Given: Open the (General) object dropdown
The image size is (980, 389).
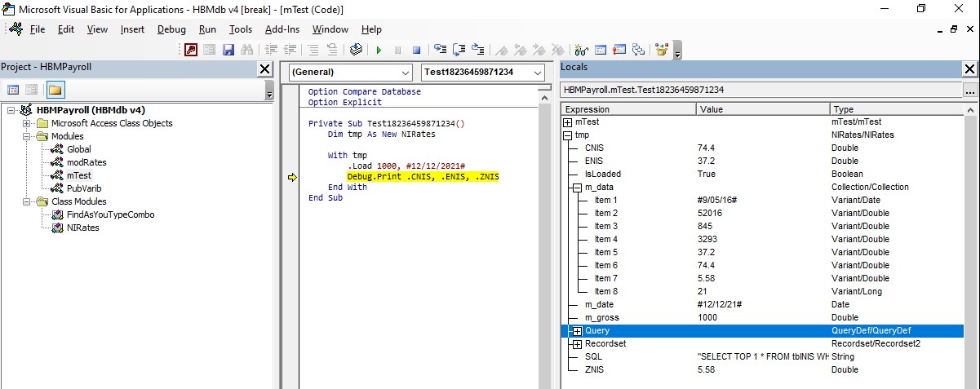Looking at the screenshot, I should point(404,73).
